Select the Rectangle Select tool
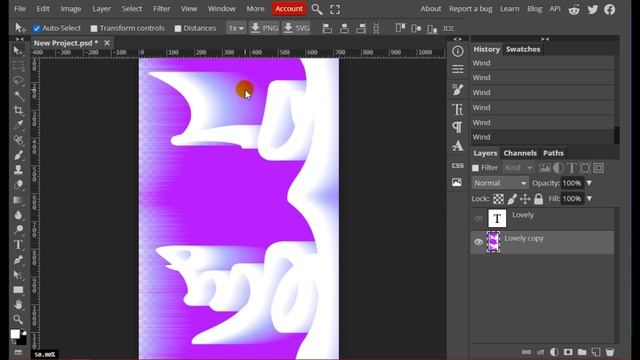 [x=18, y=66]
